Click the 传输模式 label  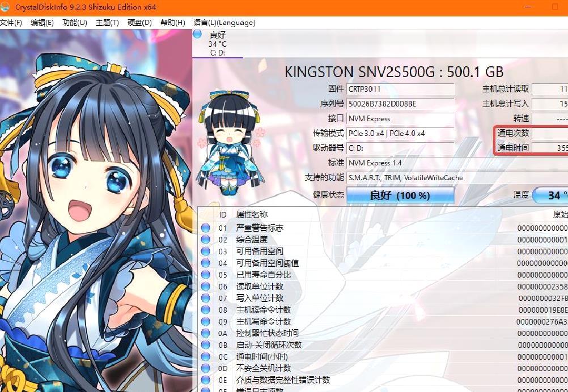(x=329, y=133)
